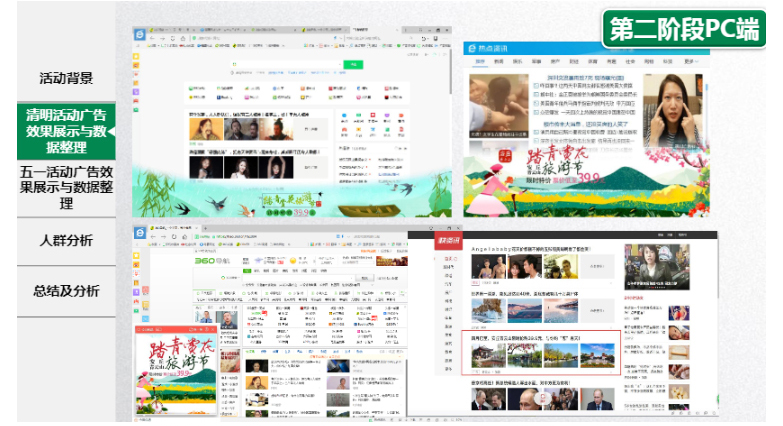Open woman with raised arms photo thumbnail

pyautogui.click(x=276, y=167)
